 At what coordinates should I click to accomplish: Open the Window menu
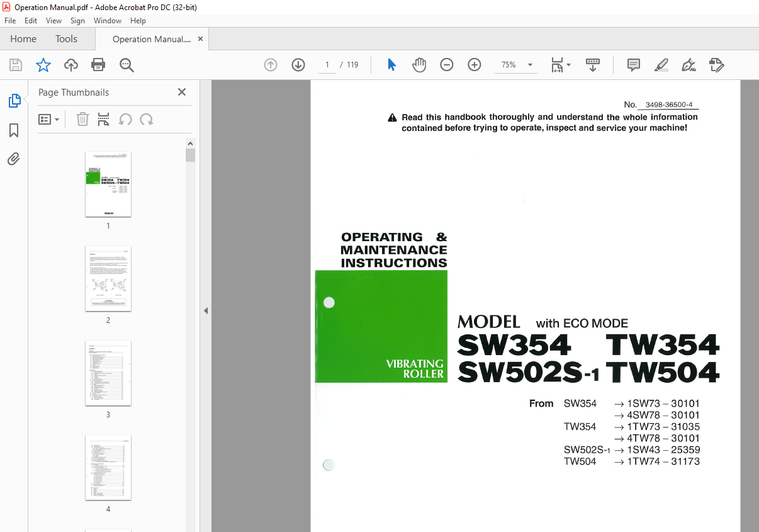pyautogui.click(x=108, y=21)
